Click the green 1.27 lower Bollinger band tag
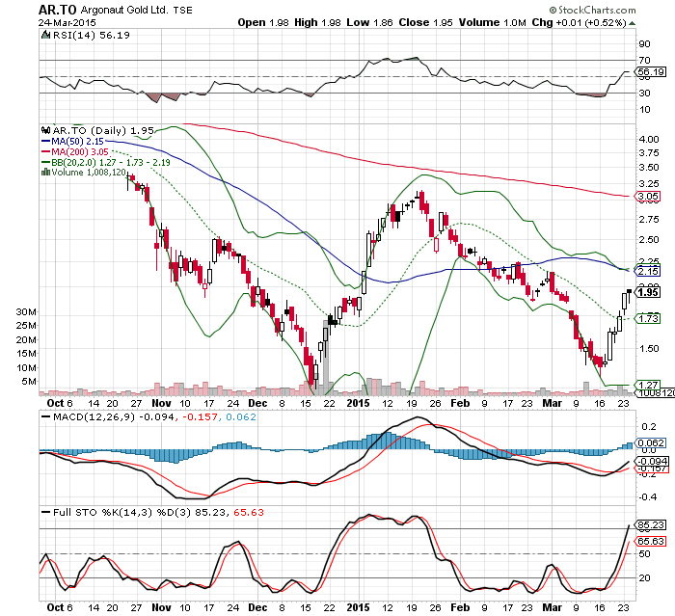This screenshot has width=675, height=616. pyautogui.click(x=648, y=385)
